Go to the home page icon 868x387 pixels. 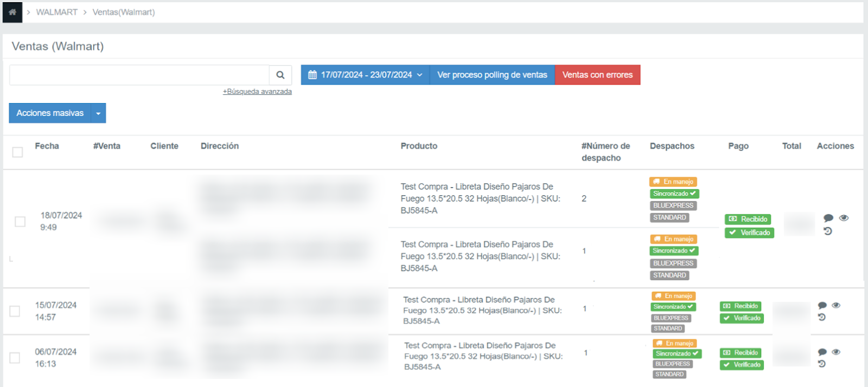[x=12, y=12]
